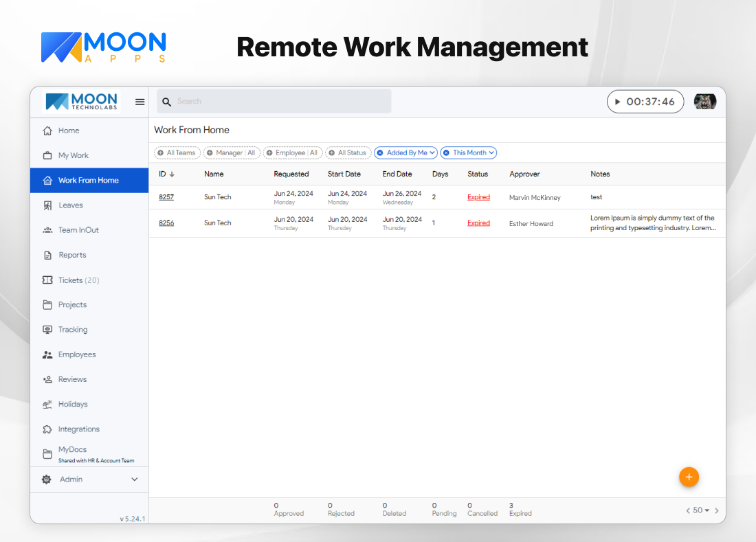Click the Admin gear icon
Screen dimensions: 756x542
point(46,479)
